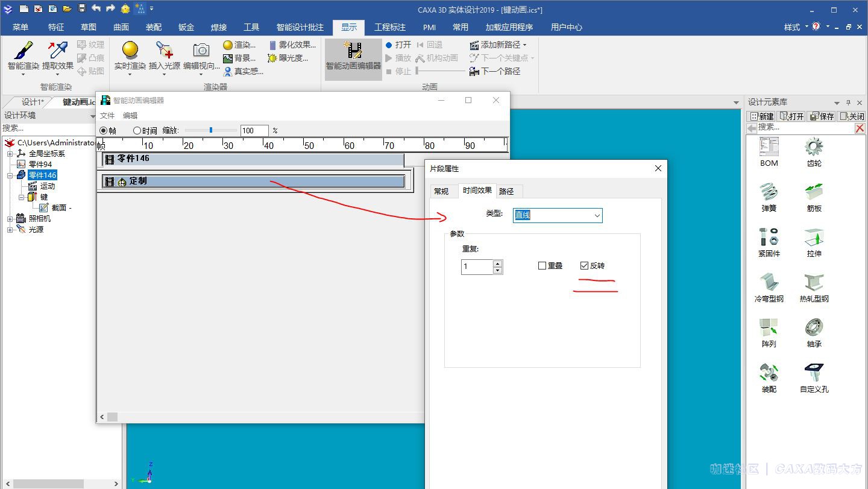Select the 阵列 pattern element
This screenshot has height=489, width=868.
pyautogui.click(x=769, y=333)
